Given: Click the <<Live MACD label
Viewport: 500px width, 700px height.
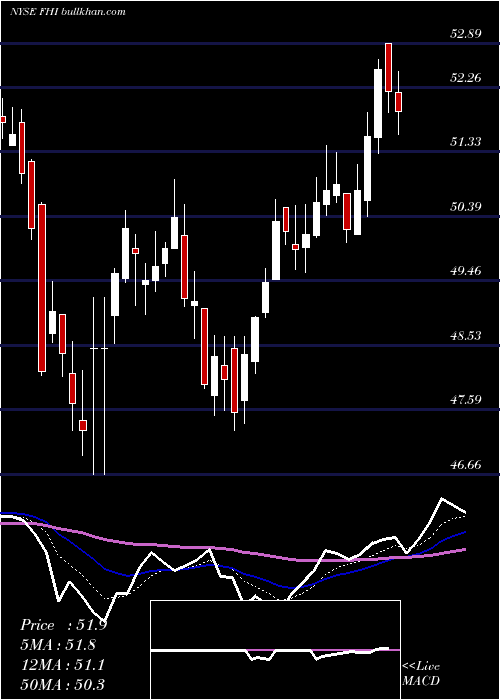Looking at the screenshot, I should (x=421, y=673).
